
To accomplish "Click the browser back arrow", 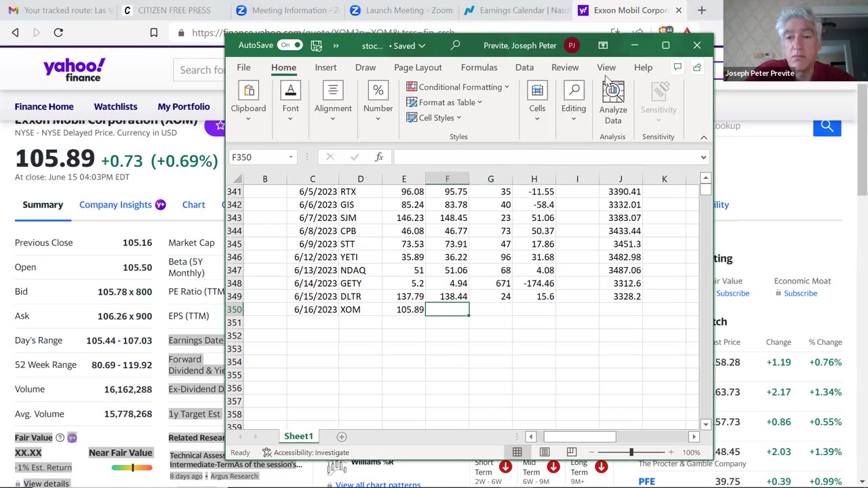I will [x=16, y=33].
